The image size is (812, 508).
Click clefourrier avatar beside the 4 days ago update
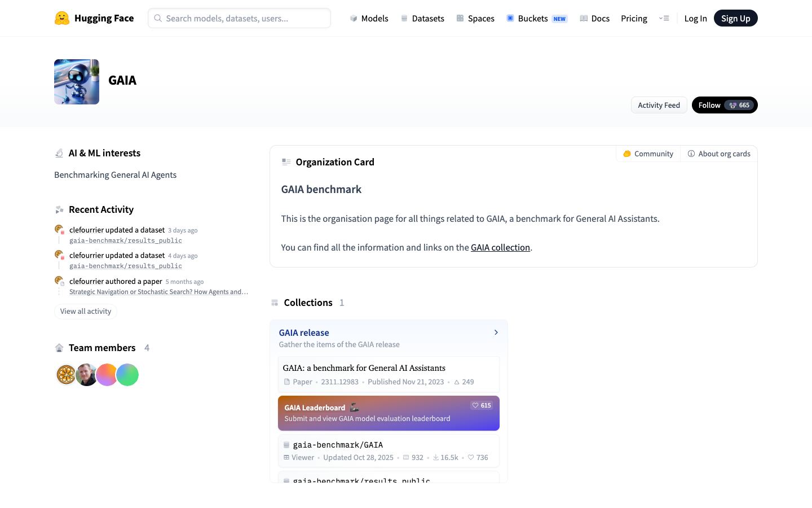click(59, 255)
